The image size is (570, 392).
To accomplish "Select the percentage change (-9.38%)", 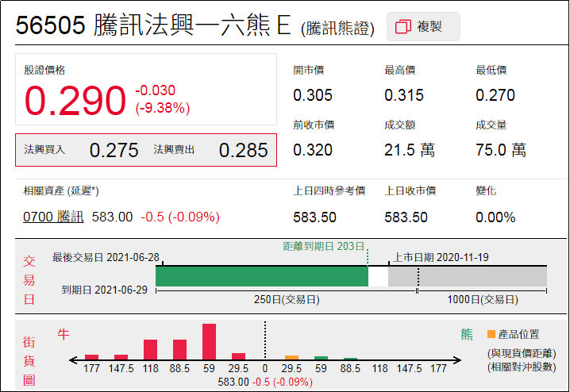I will (163, 108).
